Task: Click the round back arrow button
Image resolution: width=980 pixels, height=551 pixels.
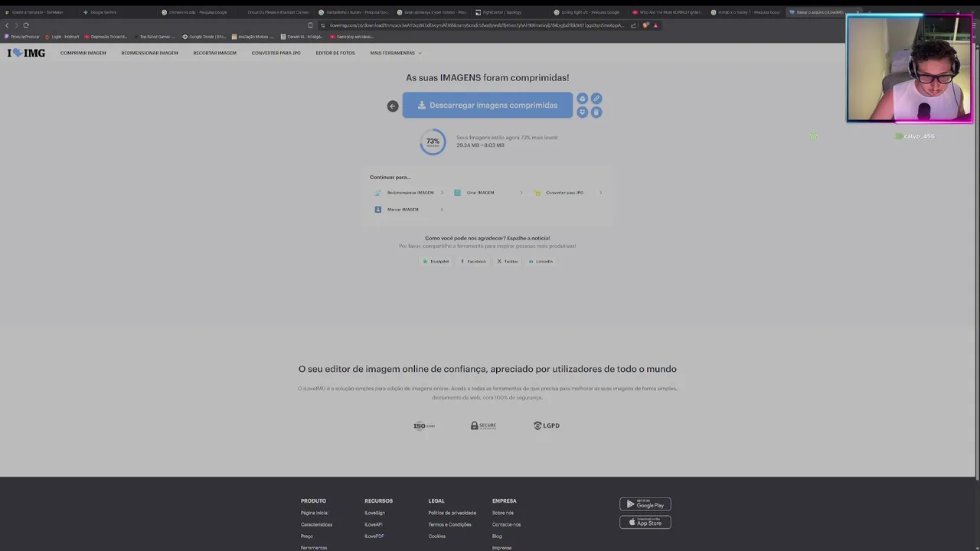Action: 393,106
